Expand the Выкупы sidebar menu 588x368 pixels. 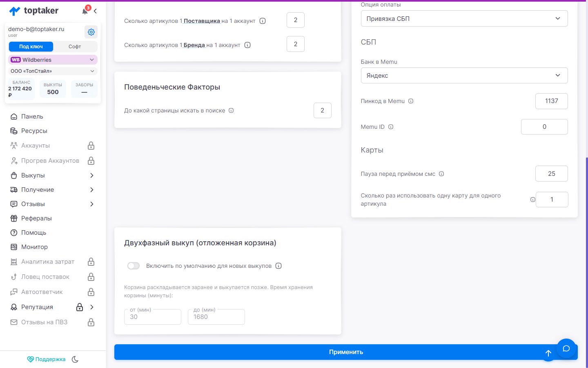point(52,175)
